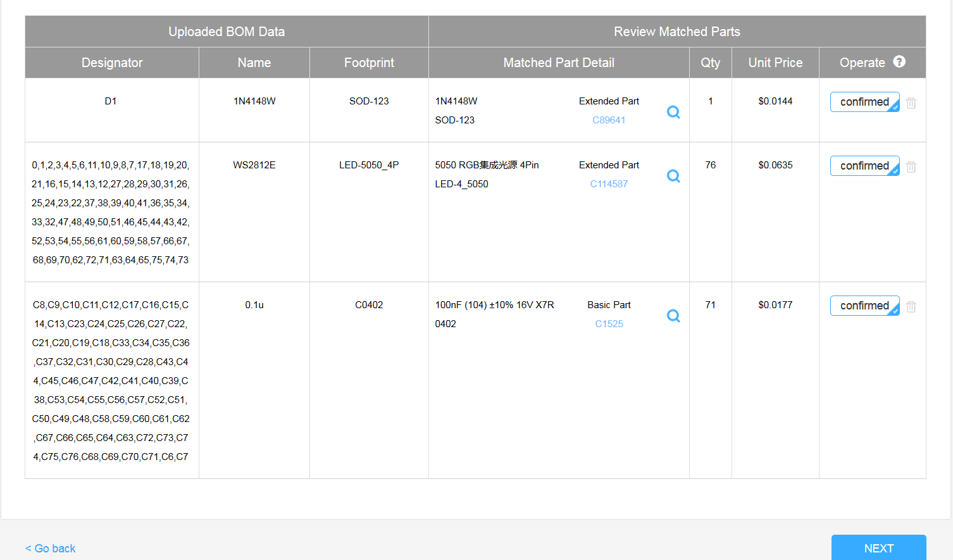The image size is (953, 560).
Task: Open search preview for the 100nF capacitor part
Action: (673, 315)
